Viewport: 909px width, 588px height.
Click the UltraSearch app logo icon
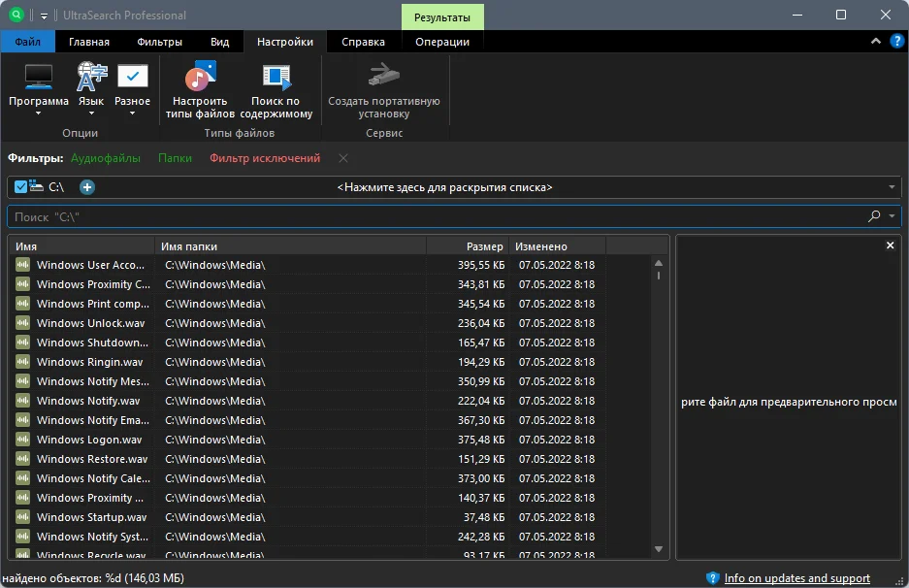[x=16, y=16]
